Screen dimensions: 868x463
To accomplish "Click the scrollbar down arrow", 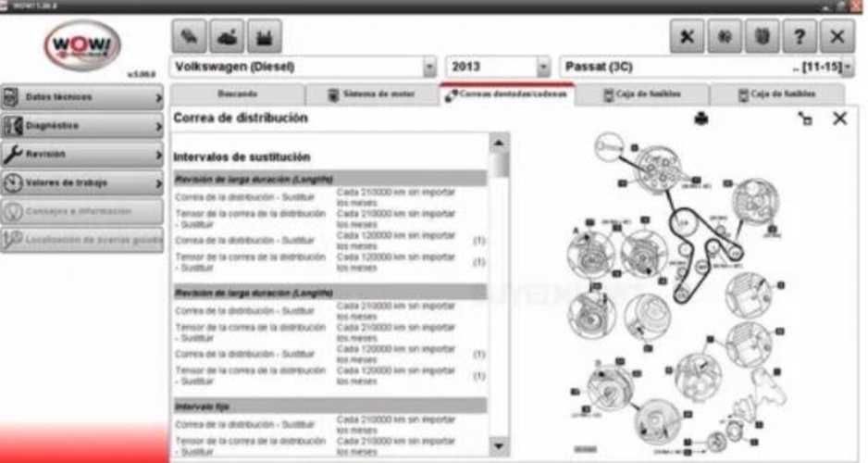I will [x=499, y=445].
